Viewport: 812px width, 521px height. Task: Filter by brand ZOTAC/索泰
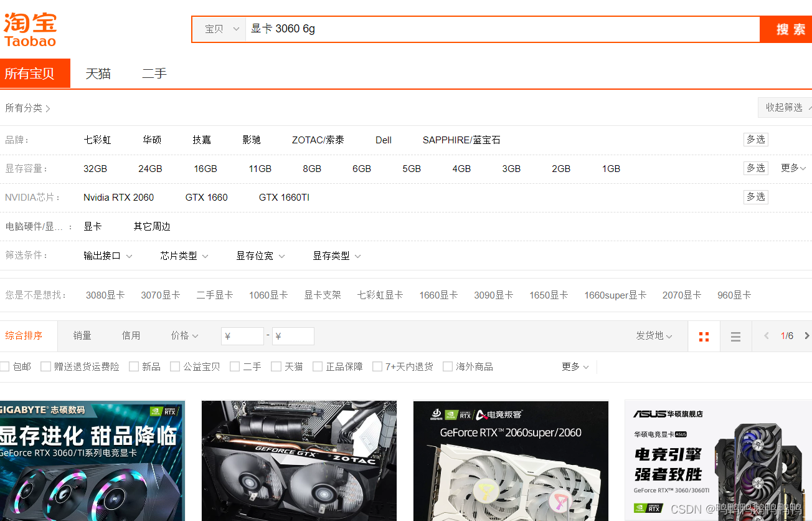pos(318,140)
